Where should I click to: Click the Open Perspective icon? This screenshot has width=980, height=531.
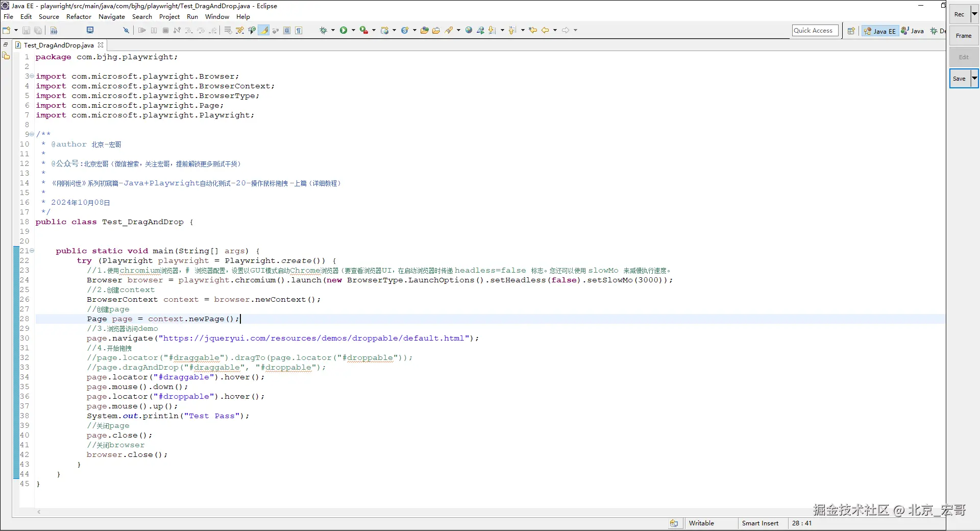tap(851, 31)
